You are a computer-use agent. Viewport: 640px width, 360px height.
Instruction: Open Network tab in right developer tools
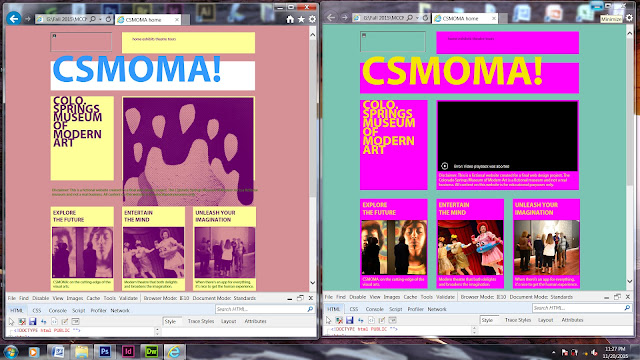point(437,309)
